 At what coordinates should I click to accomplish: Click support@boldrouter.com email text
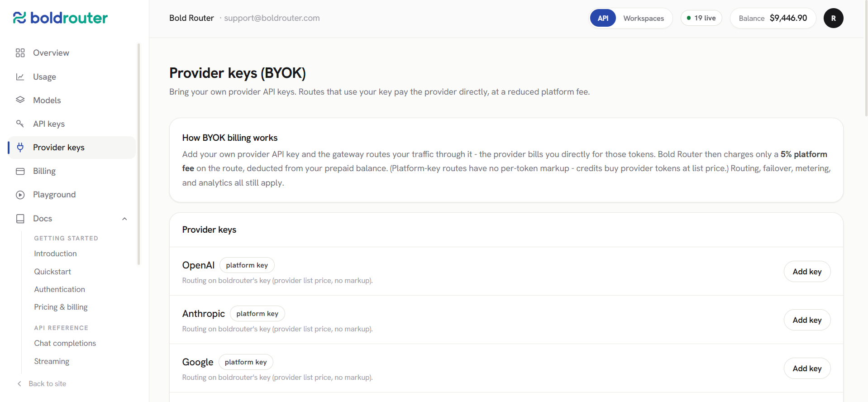point(272,18)
